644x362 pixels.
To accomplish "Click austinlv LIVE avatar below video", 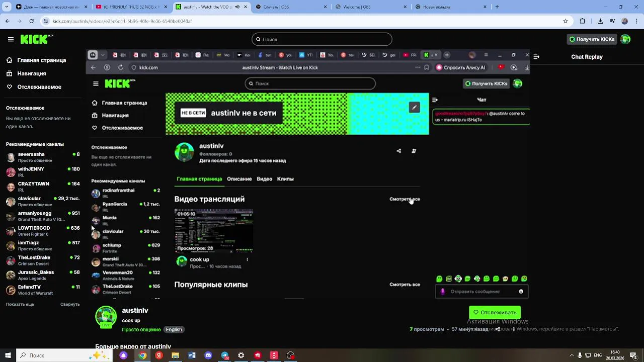I will point(106,317).
